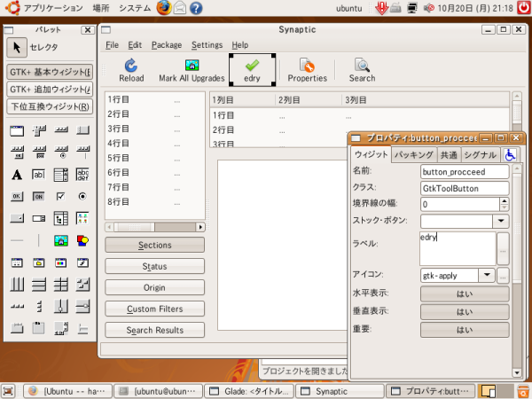
Task: Click into the 名前 button_procceed field
Action: 465,172
